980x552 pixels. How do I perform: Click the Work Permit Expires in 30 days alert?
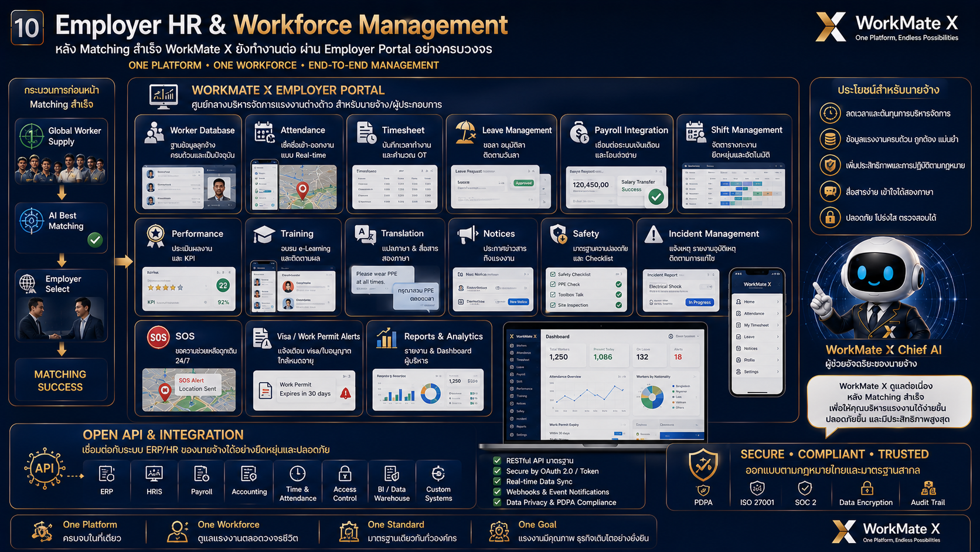click(304, 390)
